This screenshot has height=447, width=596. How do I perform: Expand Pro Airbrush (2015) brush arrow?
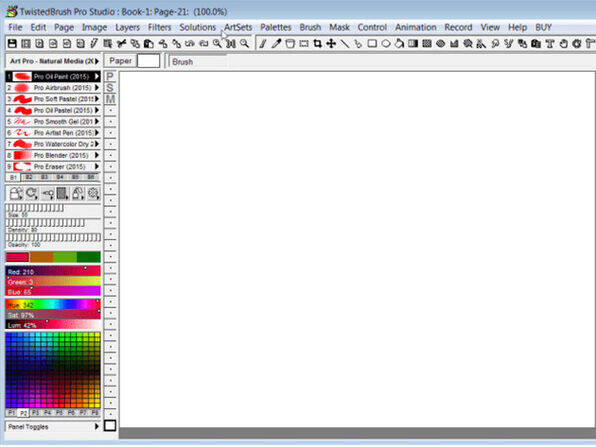click(97, 88)
